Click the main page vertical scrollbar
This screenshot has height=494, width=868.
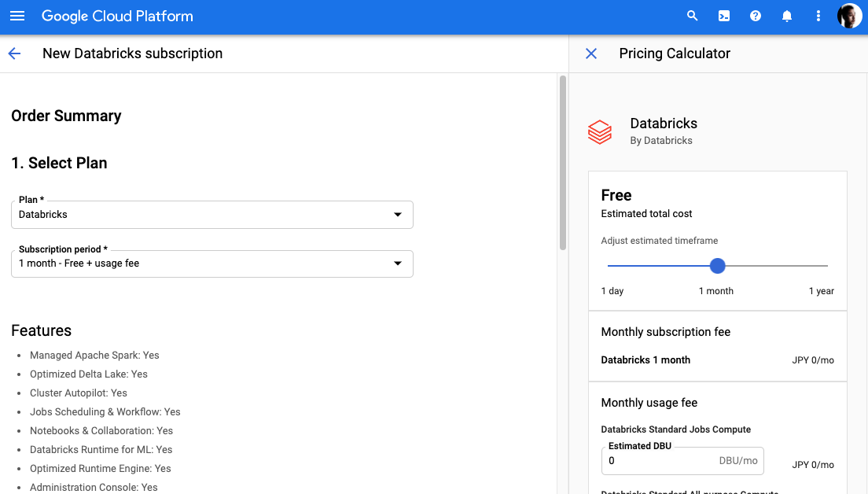click(x=563, y=163)
